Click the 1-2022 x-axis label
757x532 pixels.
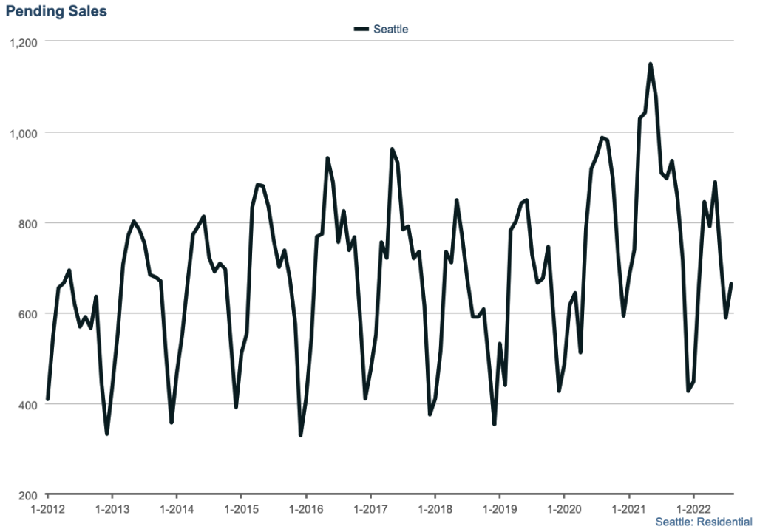tap(693, 510)
